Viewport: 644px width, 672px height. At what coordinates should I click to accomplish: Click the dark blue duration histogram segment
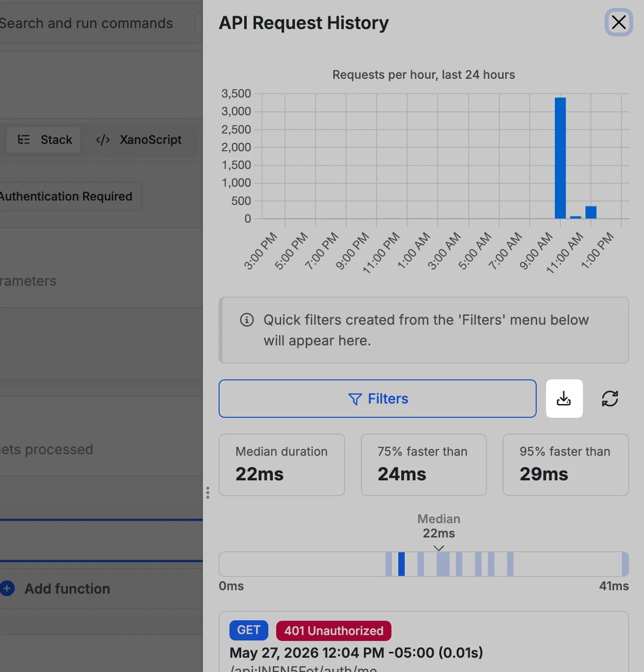[402, 564]
